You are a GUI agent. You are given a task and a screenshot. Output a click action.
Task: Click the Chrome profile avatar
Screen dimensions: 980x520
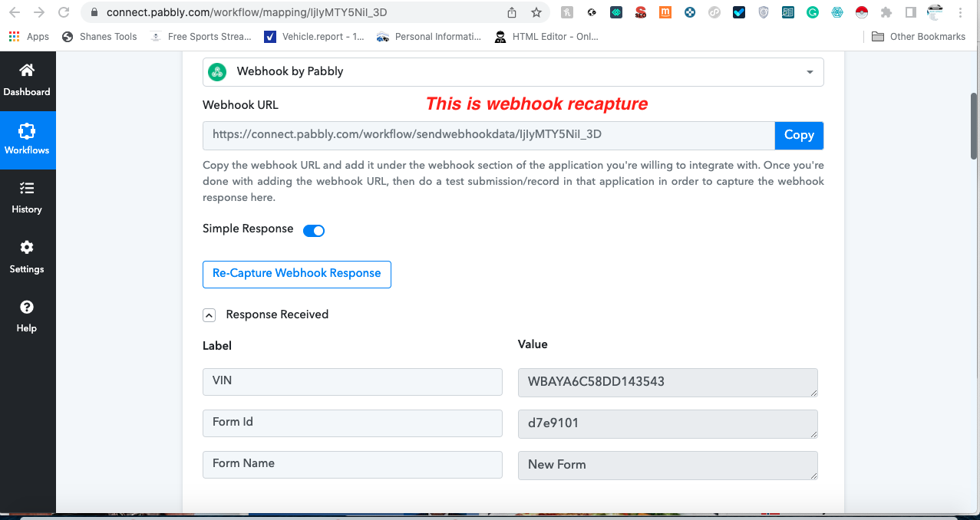(x=935, y=12)
